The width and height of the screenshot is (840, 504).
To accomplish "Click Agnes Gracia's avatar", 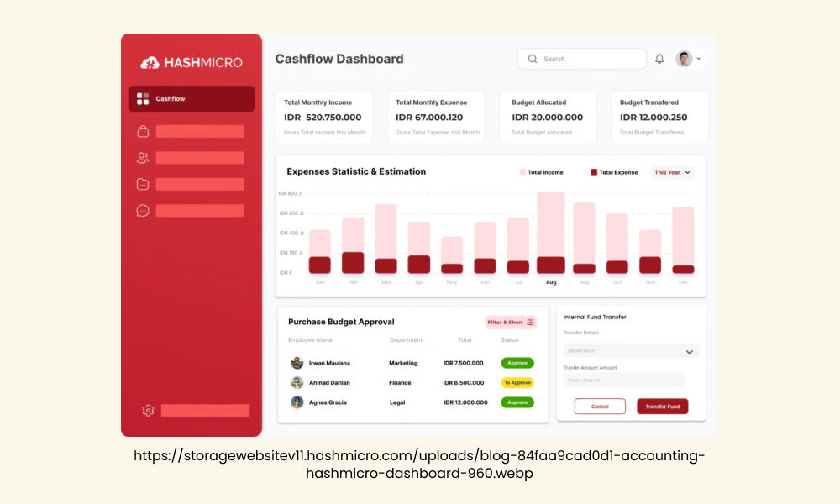I will coord(297,402).
